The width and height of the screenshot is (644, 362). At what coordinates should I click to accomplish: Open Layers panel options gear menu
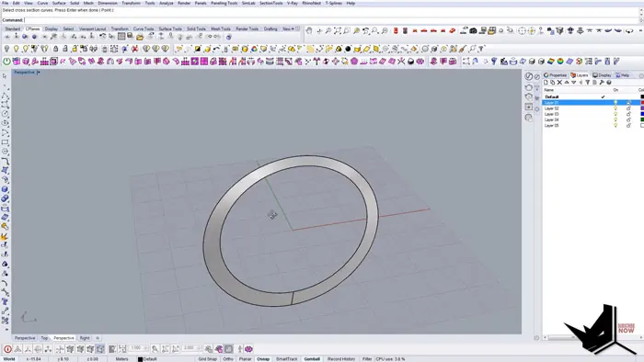pos(641,75)
